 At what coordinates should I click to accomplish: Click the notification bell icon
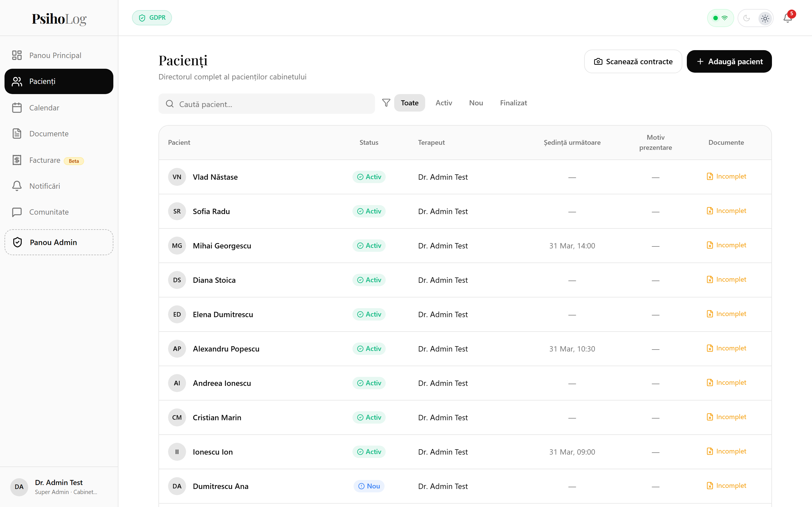click(x=787, y=18)
